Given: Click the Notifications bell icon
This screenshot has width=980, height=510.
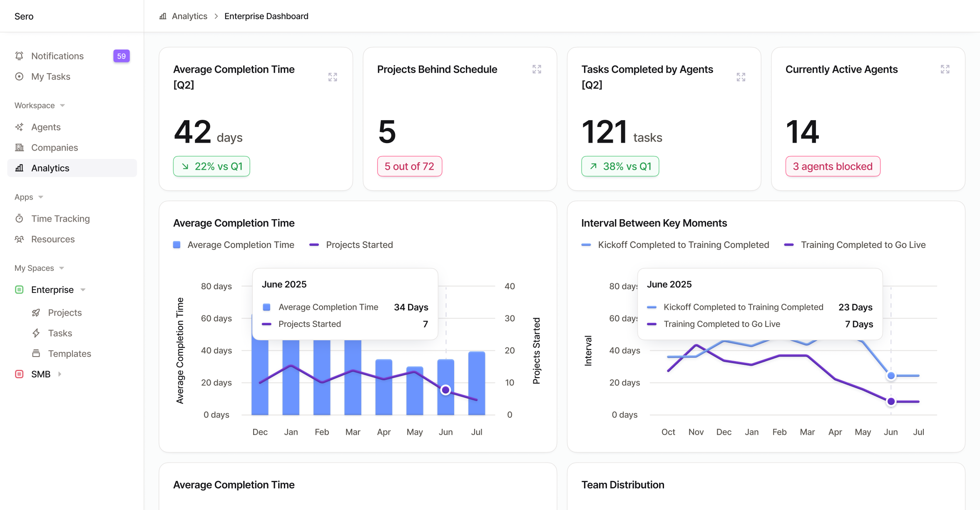Looking at the screenshot, I should tap(19, 56).
